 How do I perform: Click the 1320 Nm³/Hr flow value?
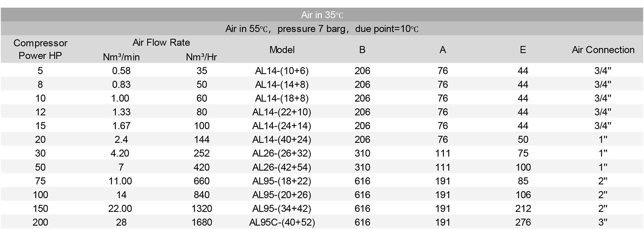click(202, 209)
